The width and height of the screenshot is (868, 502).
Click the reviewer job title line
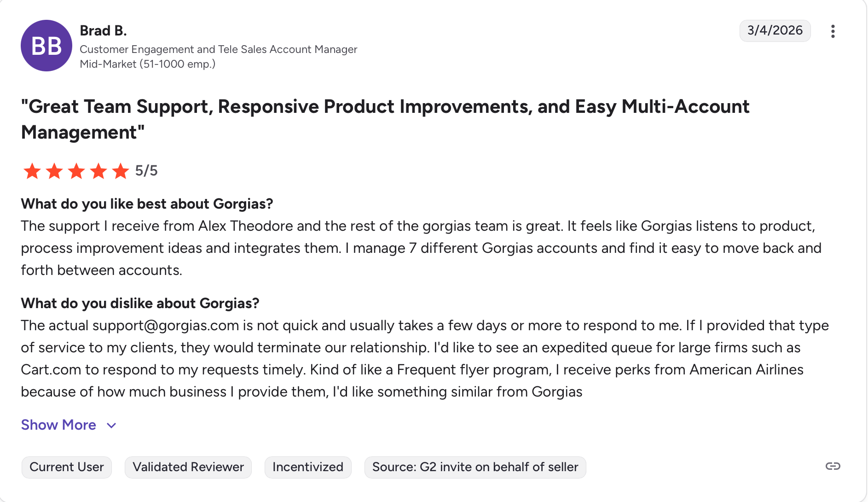(218, 49)
